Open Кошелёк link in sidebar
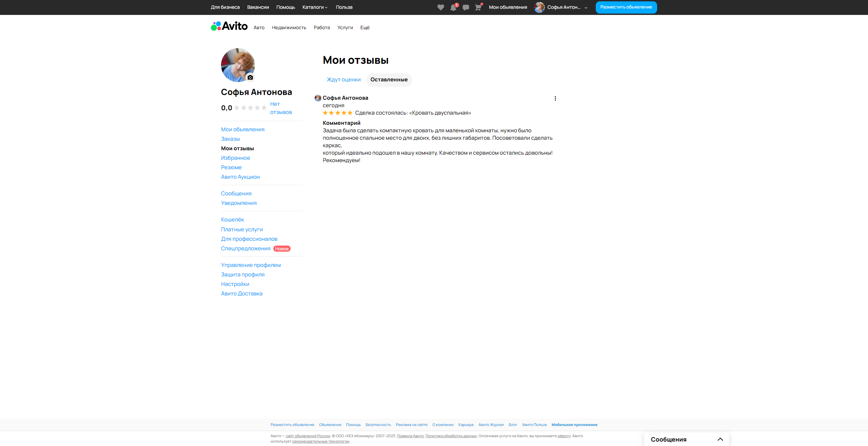 click(x=232, y=220)
